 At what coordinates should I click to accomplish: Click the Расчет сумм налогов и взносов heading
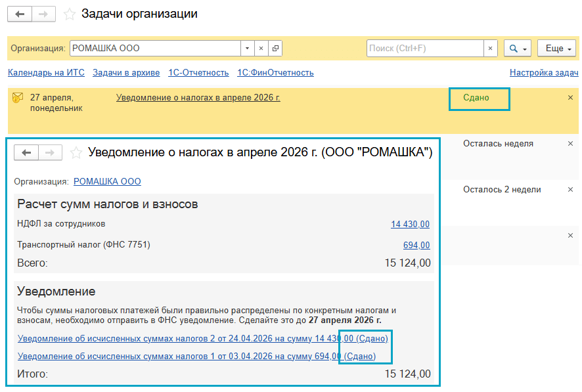[108, 204]
